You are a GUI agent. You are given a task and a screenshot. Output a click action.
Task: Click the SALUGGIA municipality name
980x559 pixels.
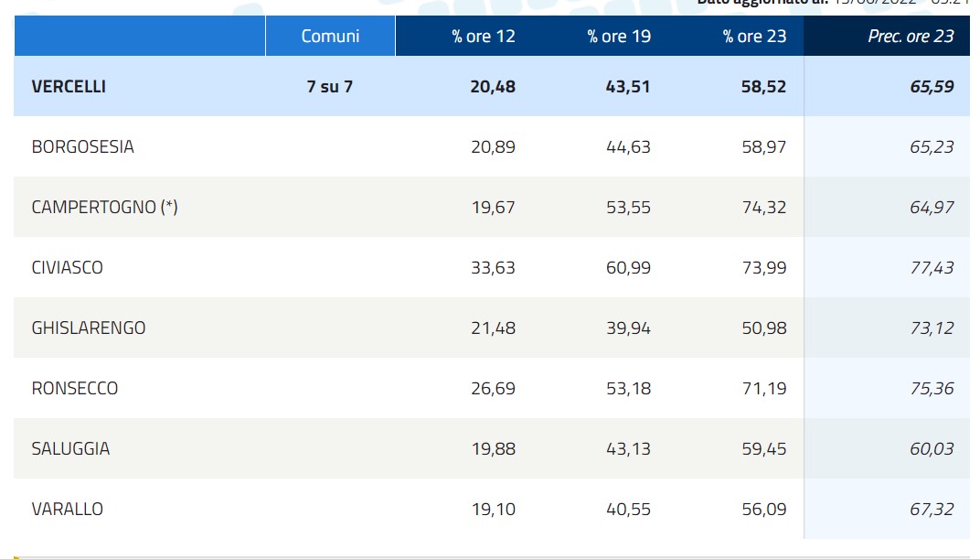(x=70, y=449)
